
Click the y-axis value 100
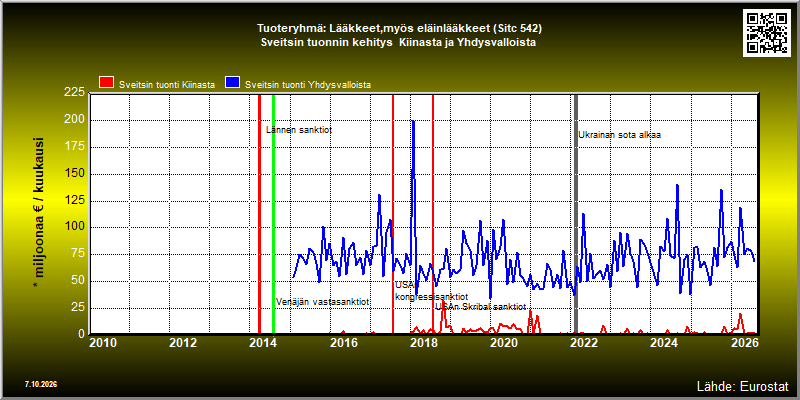[74, 228]
